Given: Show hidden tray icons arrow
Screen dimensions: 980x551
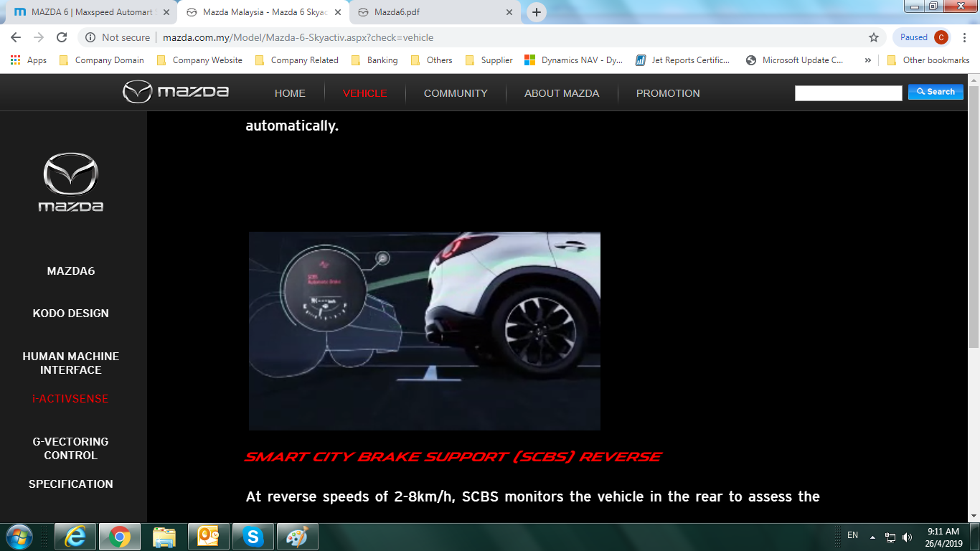Looking at the screenshot, I should pyautogui.click(x=872, y=537).
